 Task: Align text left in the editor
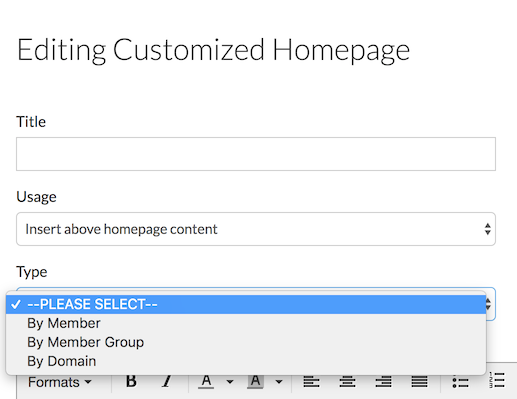pos(311,382)
